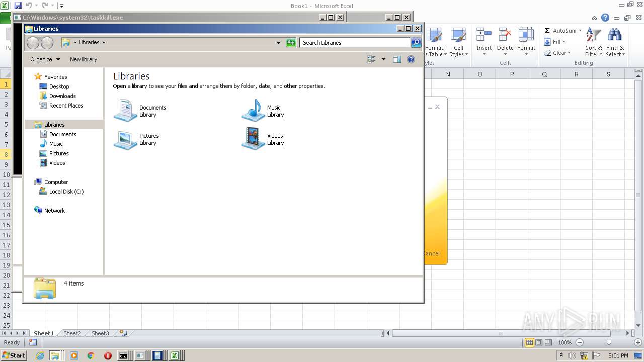Click the Sort & Filter icon
644x362 pixels.
tap(594, 35)
